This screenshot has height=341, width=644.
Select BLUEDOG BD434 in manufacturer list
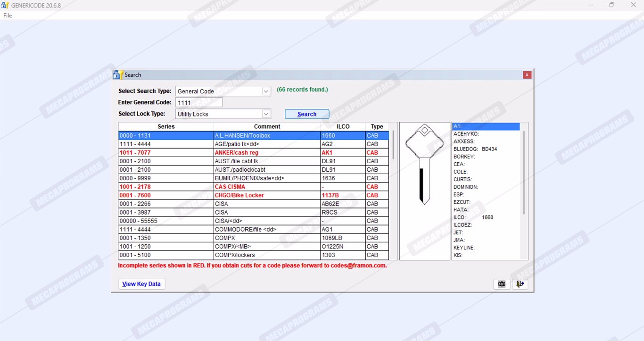[x=475, y=149]
